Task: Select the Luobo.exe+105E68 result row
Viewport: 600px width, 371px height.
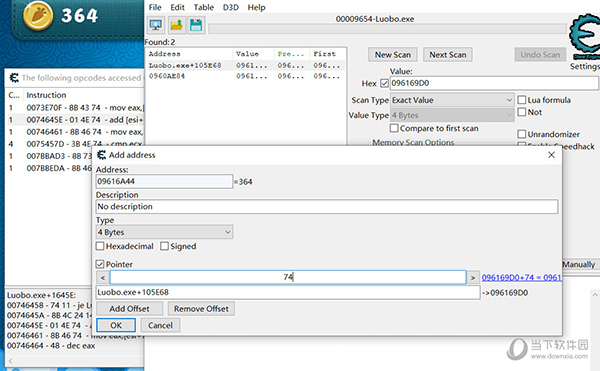Action: (x=246, y=65)
